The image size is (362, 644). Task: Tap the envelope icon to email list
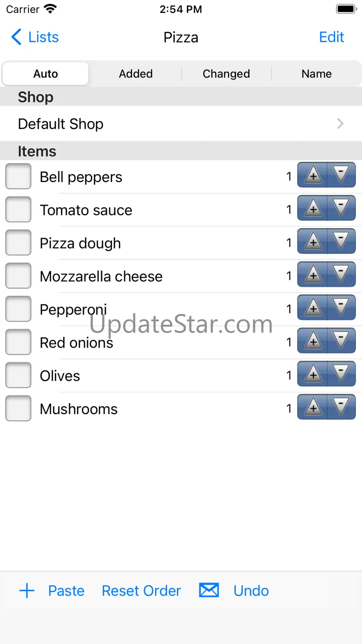point(209,590)
